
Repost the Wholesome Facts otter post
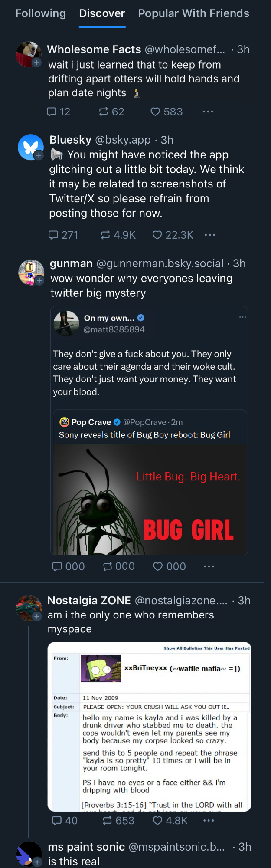(104, 112)
